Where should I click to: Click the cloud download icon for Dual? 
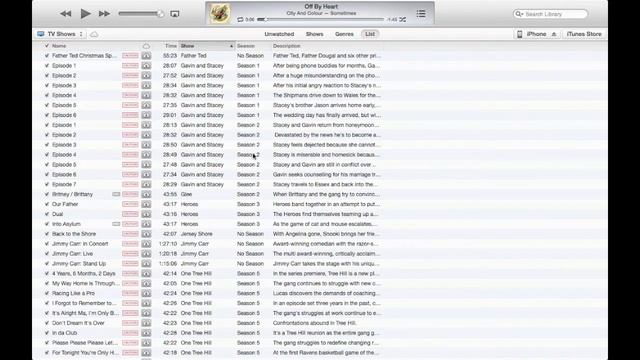[146, 214]
